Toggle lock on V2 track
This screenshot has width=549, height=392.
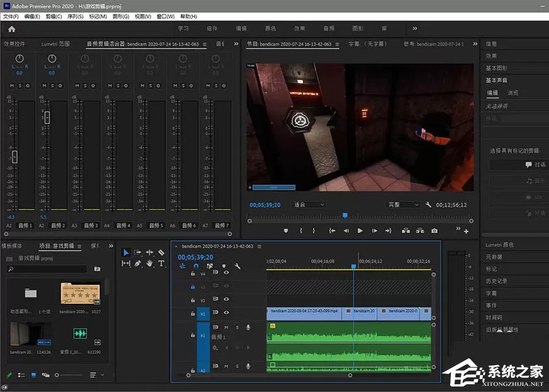point(193,301)
